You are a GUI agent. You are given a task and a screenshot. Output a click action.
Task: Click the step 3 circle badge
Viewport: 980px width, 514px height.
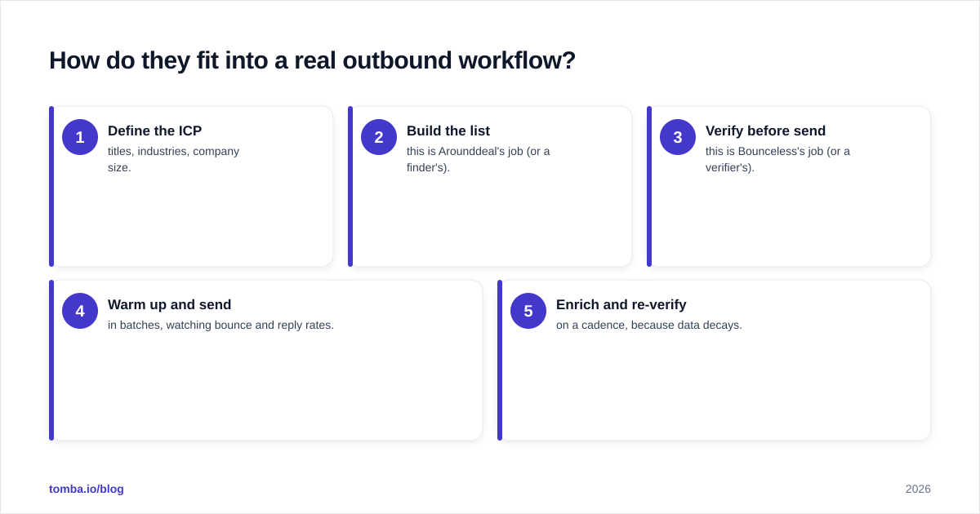click(678, 137)
